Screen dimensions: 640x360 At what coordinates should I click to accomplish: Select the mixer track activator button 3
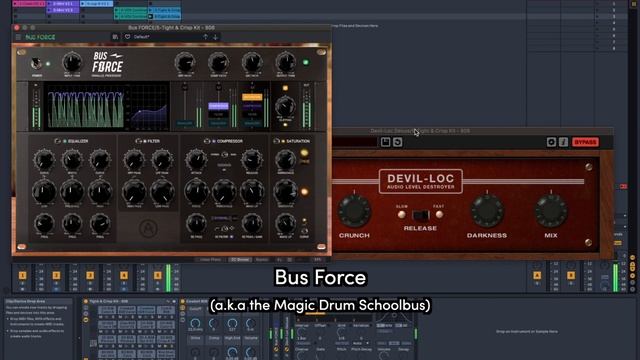90,276
